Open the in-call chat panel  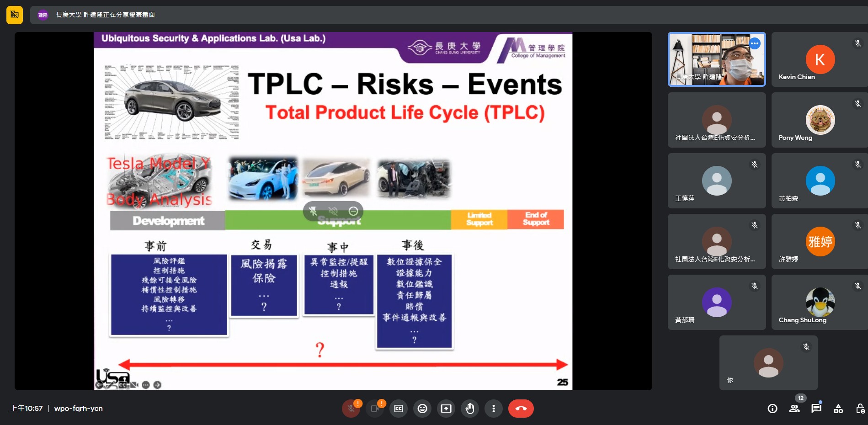816,409
